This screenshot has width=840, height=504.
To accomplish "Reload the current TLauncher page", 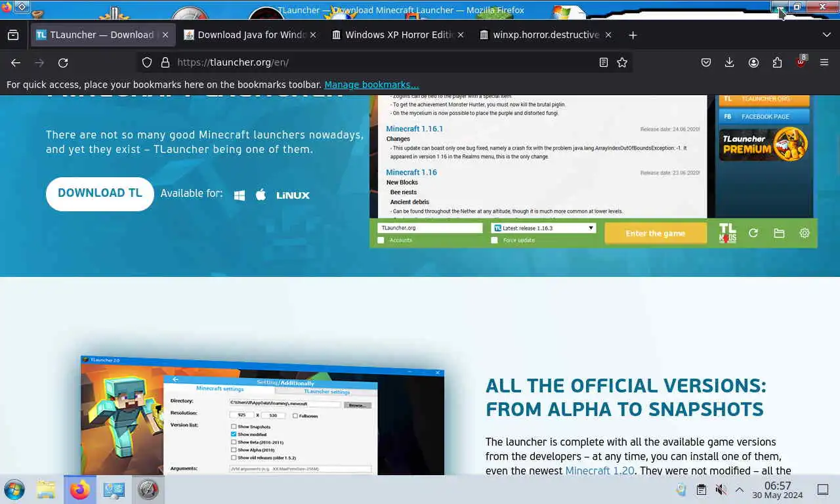I will [x=63, y=62].
